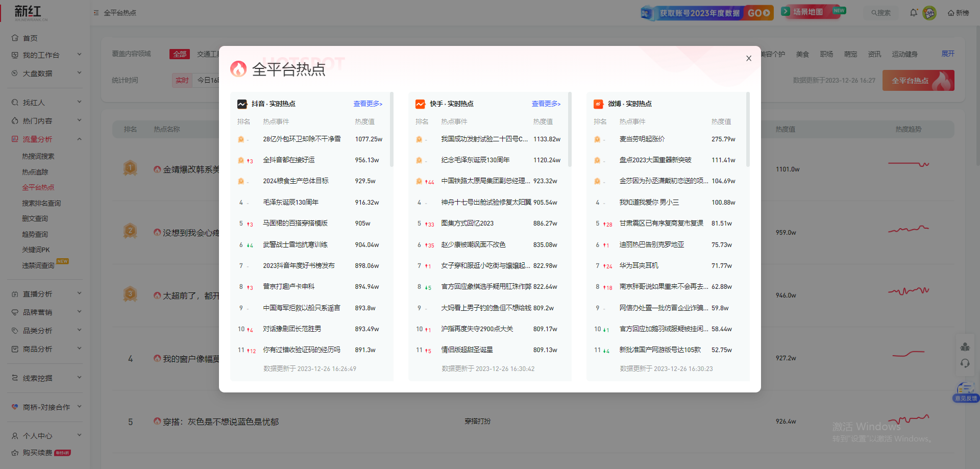Open 微博 hotspot 盘点2023大国重器新突破
This screenshot has width=980, height=469.
(655, 160)
